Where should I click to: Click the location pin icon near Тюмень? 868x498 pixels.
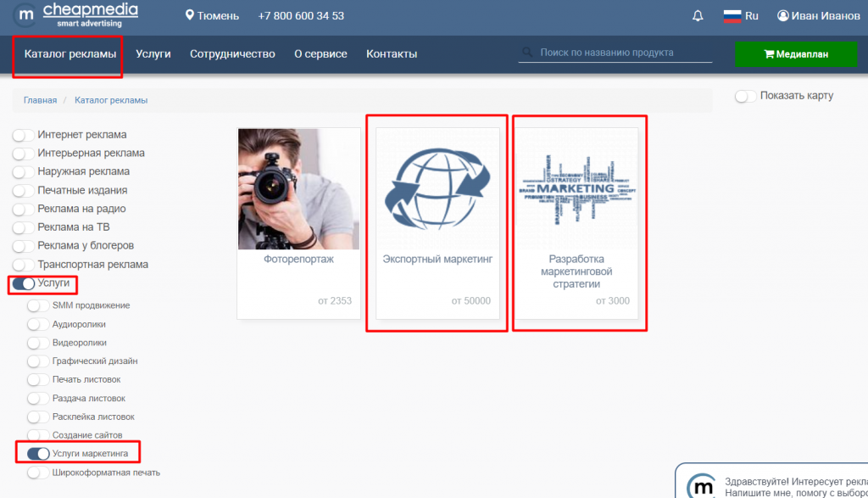[190, 16]
